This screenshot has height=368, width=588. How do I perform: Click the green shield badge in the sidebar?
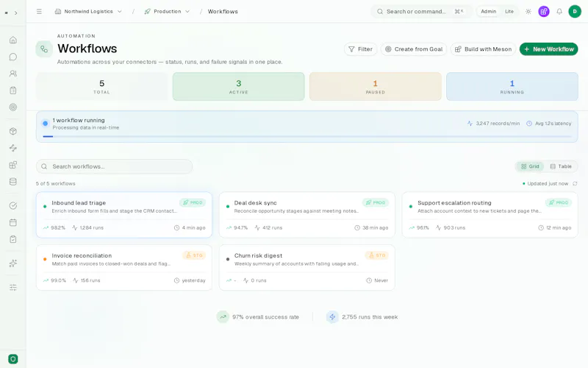tap(13, 359)
